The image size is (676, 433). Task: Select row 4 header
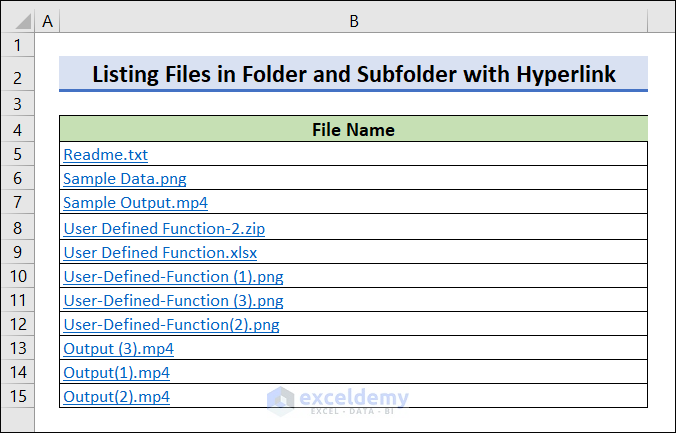(18, 130)
